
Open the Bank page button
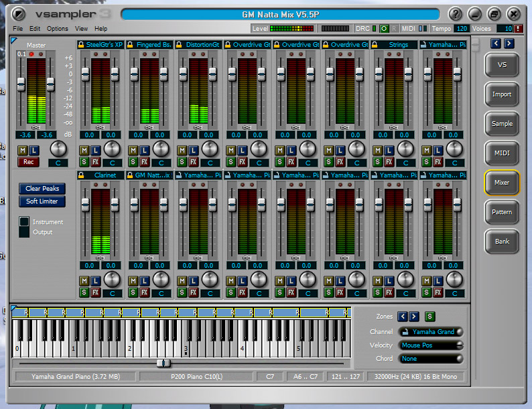pos(502,242)
